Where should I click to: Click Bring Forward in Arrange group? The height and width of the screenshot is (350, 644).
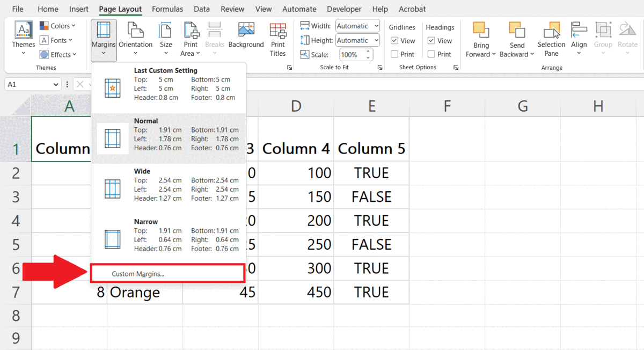click(480, 39)
